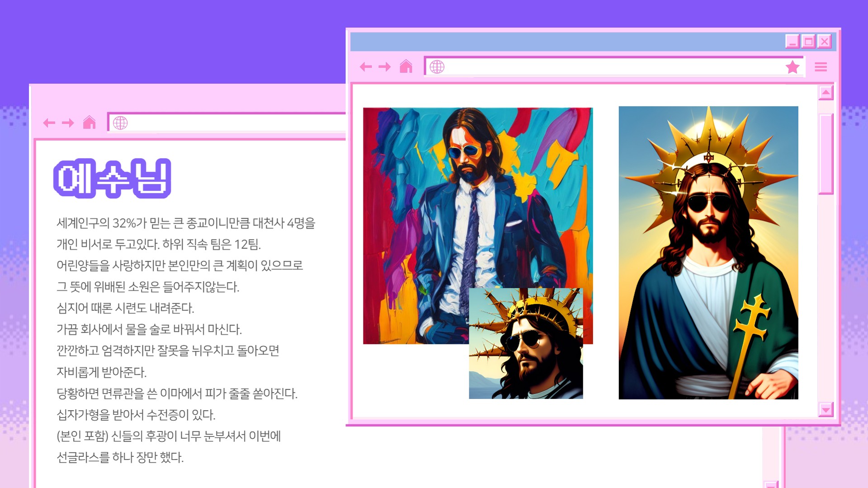Screen dimensions: 868x488
Task: Maximize the front browser window
Action: (808, 42)
